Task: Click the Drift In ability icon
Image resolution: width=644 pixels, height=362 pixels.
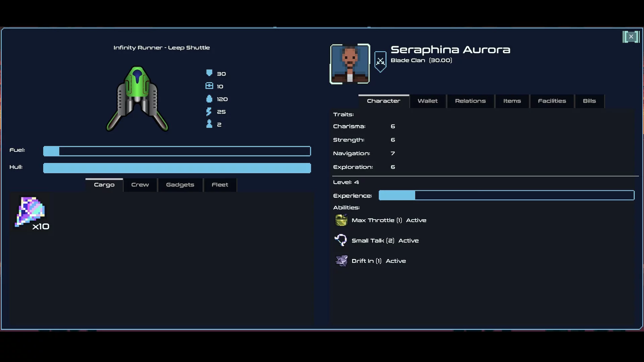Action: pos(341,261)
